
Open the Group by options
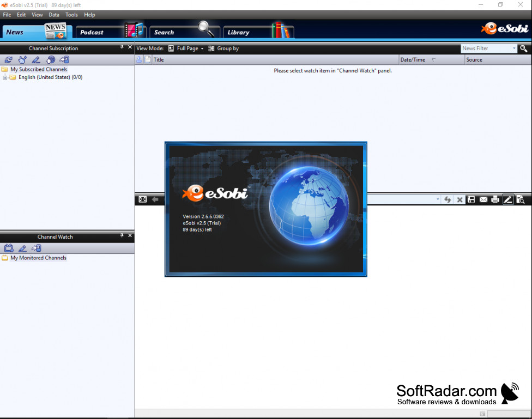[223, 48]
